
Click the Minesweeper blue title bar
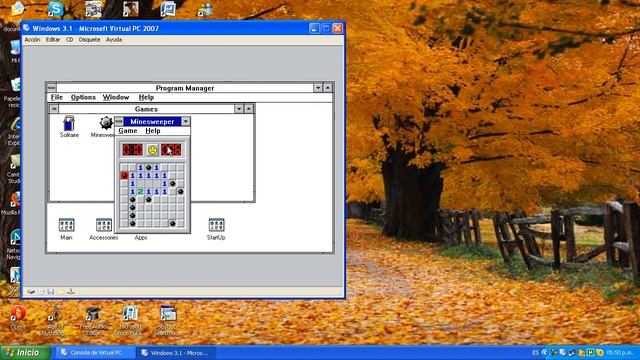click(152, 122)
